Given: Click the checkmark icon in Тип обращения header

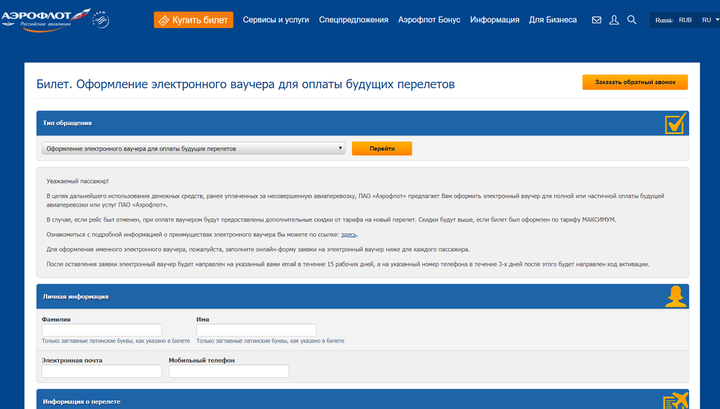Looking at the screenshot, I should (x=675, y=123).
